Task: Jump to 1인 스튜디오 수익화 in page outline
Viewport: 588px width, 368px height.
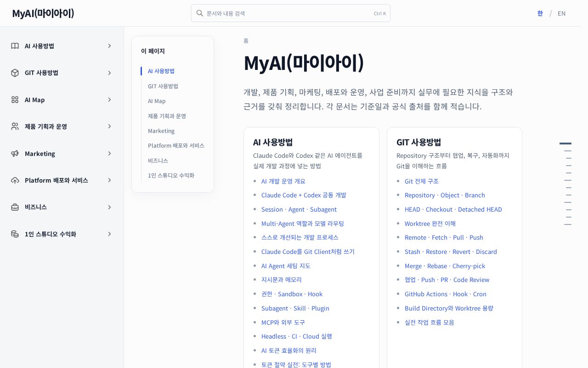Action: [171, 175]
